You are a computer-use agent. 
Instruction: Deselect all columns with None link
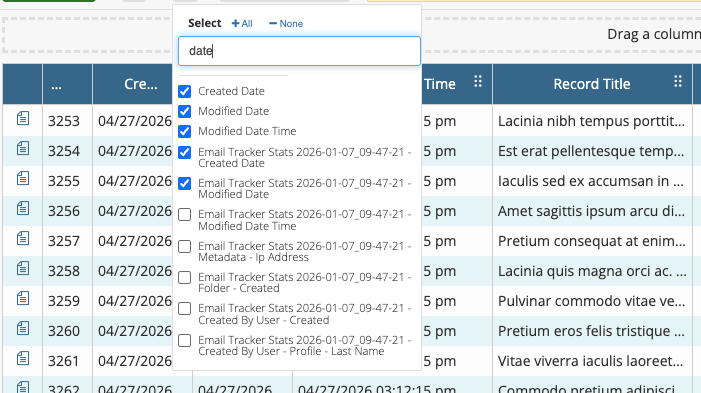(286, 24)
